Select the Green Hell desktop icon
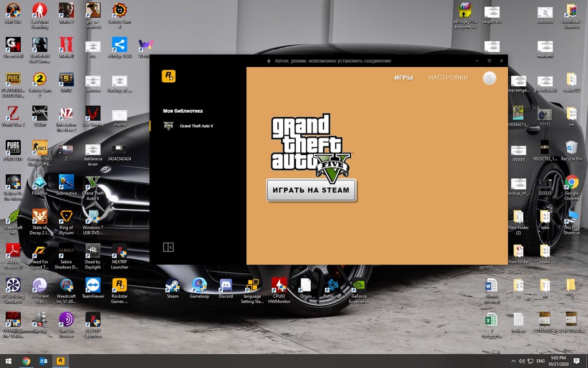Image resolution: width=588 pixels, height=368 pixels. (x=13, y=48)
